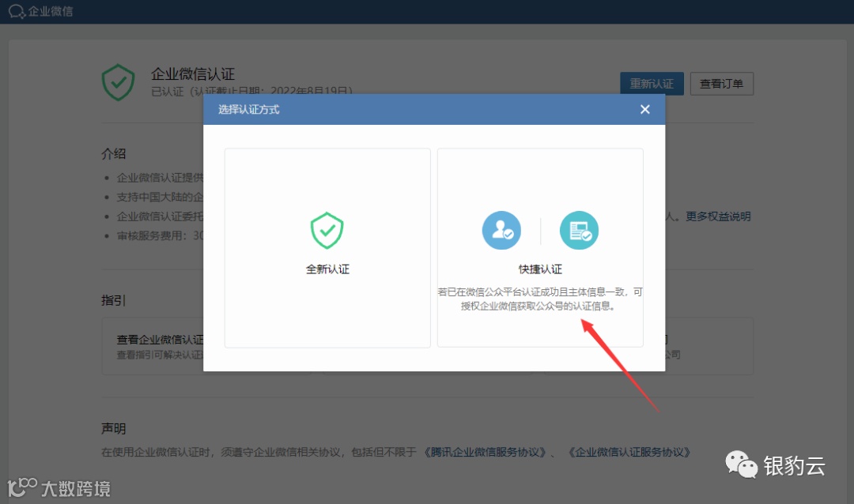The width and height of the screenshot is (854, 504).
Task: Click the 快捷认证 description text about 公众号
Action: [540, 299]
